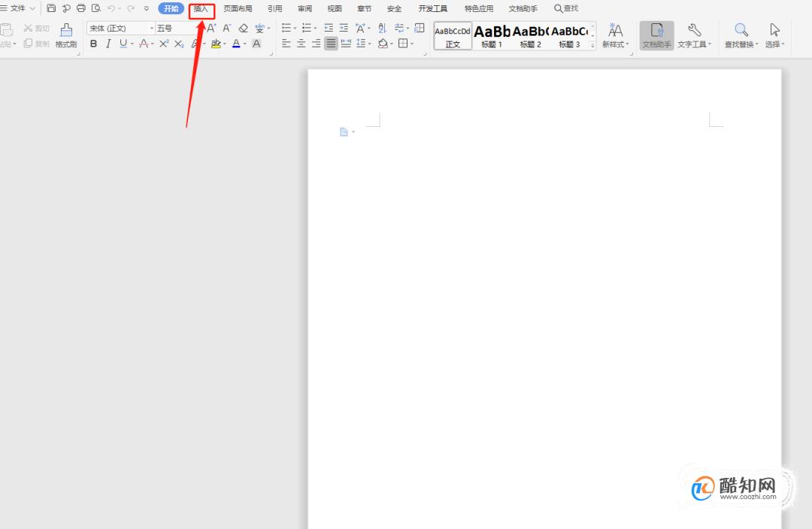Click the Format Painter (格式刷) tool
812x529 pixels.
tap(65, 36)
